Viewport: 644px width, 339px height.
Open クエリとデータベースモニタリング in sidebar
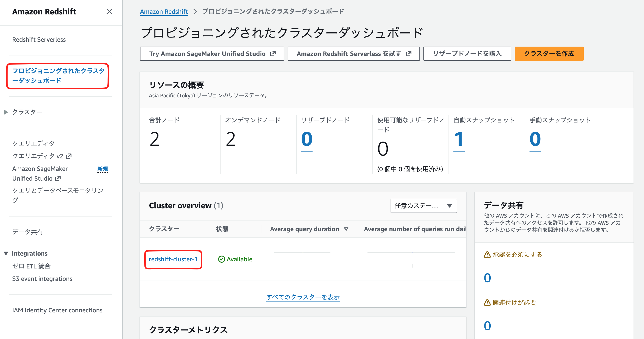coord(58,195)
